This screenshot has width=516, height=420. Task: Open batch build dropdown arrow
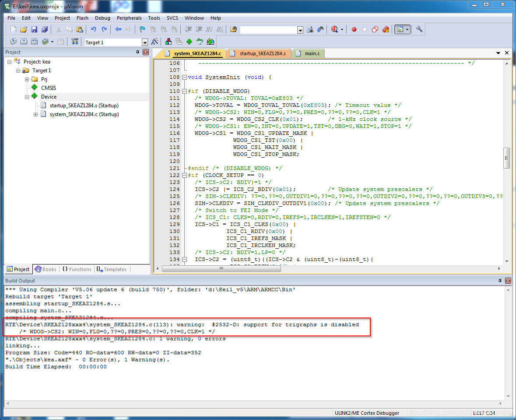(52, 42)
